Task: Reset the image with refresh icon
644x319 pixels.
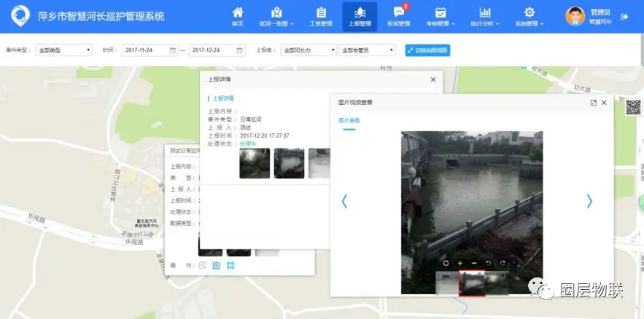Action: (x=446, y=263)
